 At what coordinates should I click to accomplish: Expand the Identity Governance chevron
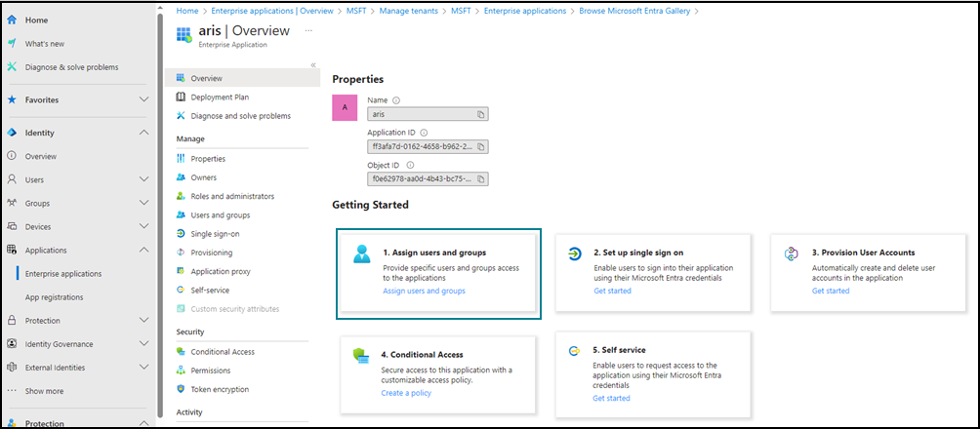click(x=143, y=344)
